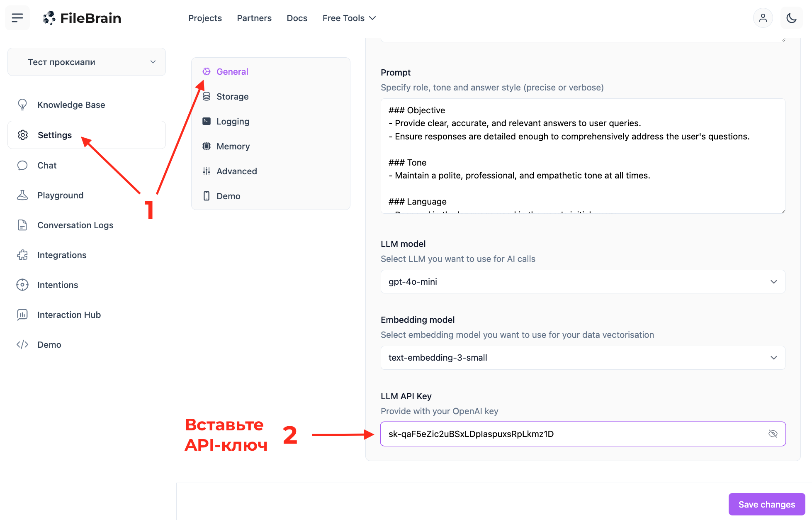Click the Interaction Hub chart icon

coord(22,315)
